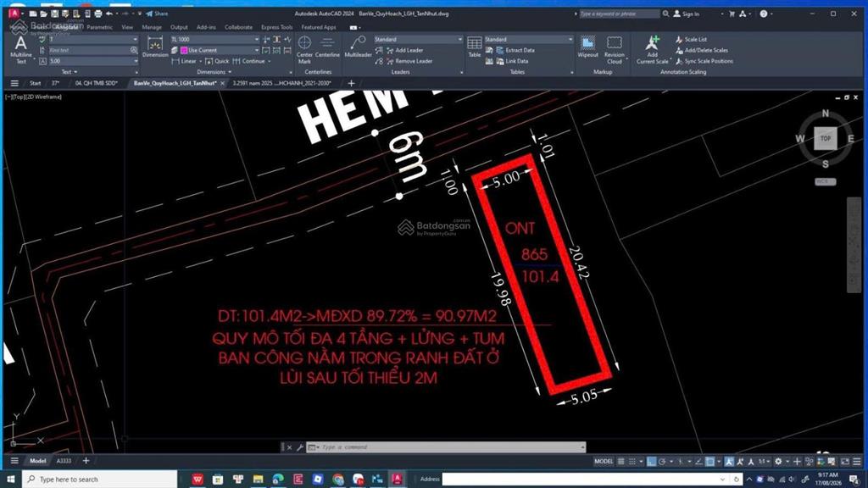Insert a Table from ribbon

[475, 47]
